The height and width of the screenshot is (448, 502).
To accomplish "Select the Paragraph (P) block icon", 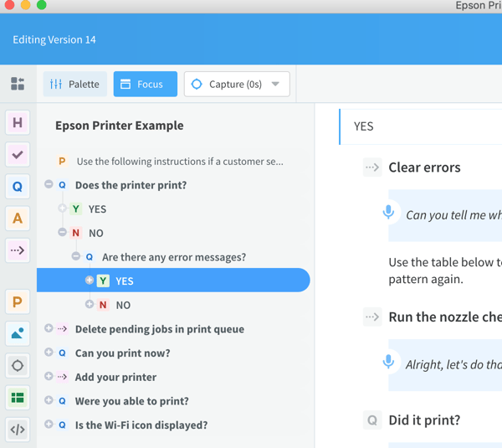I will click(x=18, y=301).
